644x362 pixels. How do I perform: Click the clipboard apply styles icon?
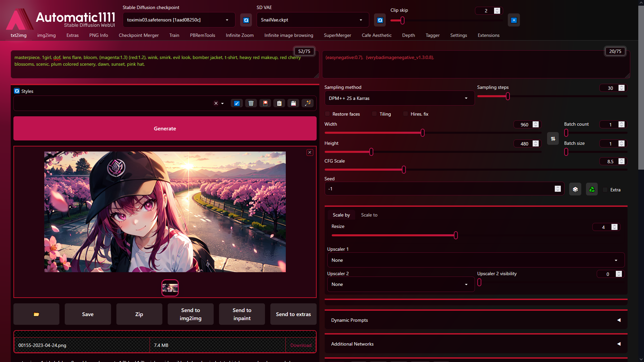[279, 103]
